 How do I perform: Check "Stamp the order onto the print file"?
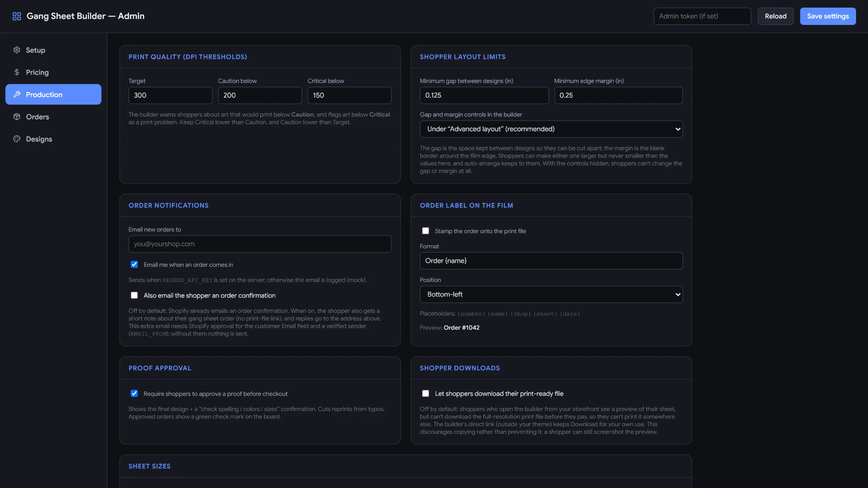[x=426, y=231]
